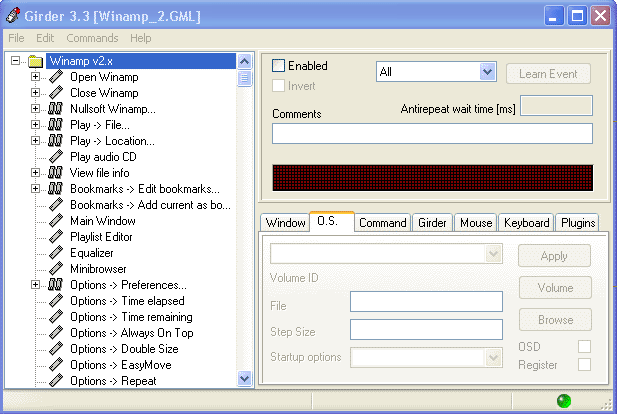This screenshot has width=618, height=415.
Task: Tick the Register checkbox
Action: pos(584,365)
